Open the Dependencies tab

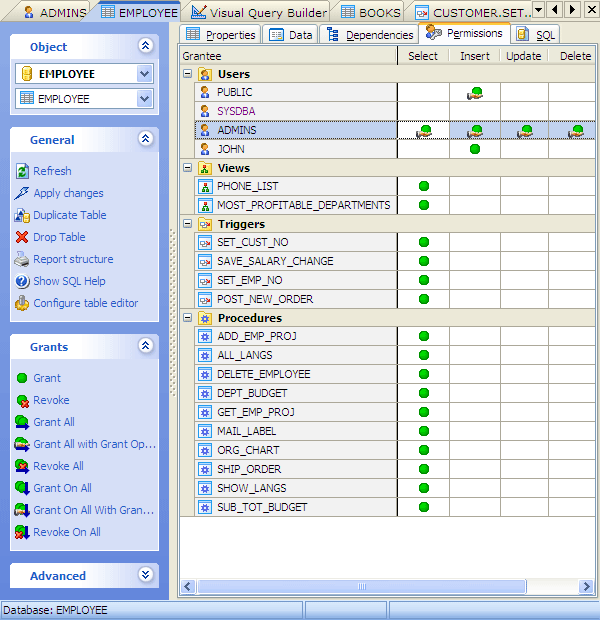pyautogui.click(x=370, y=35)
